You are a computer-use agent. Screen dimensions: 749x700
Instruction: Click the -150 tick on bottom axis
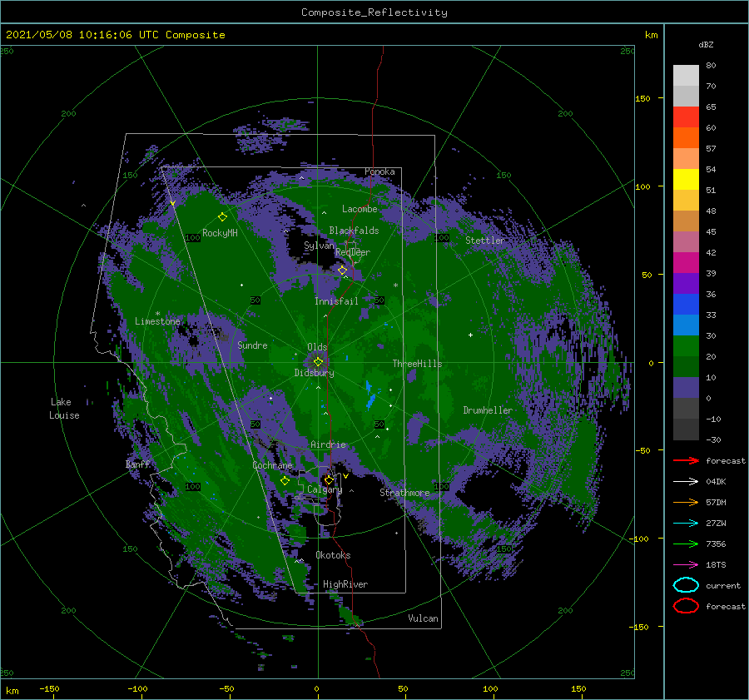click(x=49, y=688)
